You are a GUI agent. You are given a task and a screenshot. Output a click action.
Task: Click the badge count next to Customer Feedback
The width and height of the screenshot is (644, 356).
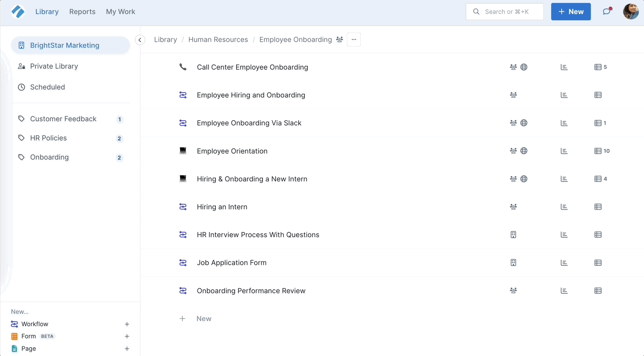coord(120,119)
